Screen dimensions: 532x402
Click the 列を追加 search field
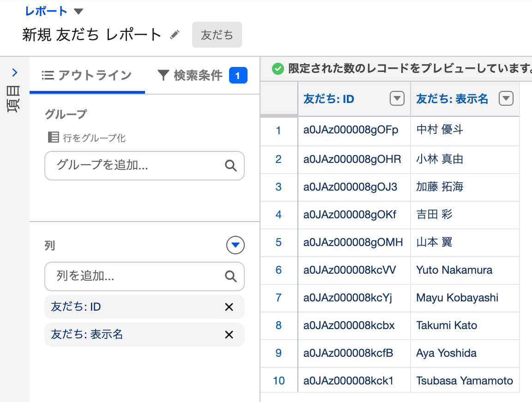(x=144, y=276)
